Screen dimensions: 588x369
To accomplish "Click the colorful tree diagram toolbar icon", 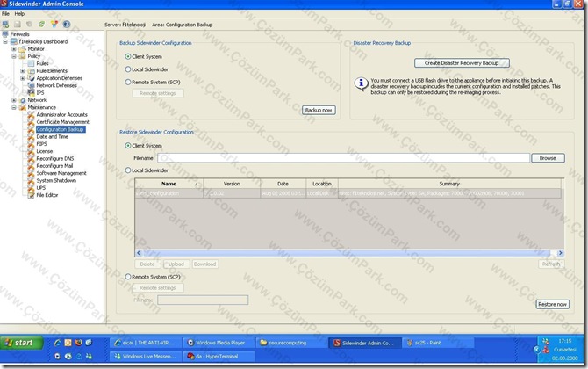I will (x=54, y=25).
